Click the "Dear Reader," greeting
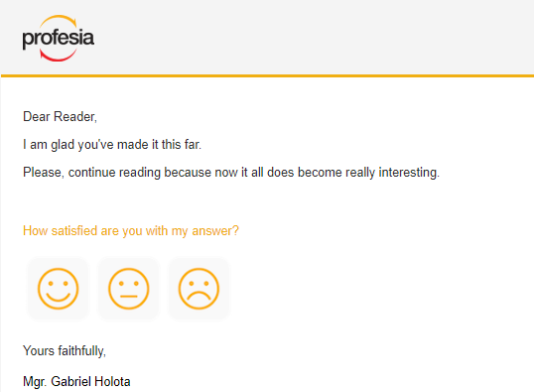The height and width of the screenshot is (392, 534). 60,117
